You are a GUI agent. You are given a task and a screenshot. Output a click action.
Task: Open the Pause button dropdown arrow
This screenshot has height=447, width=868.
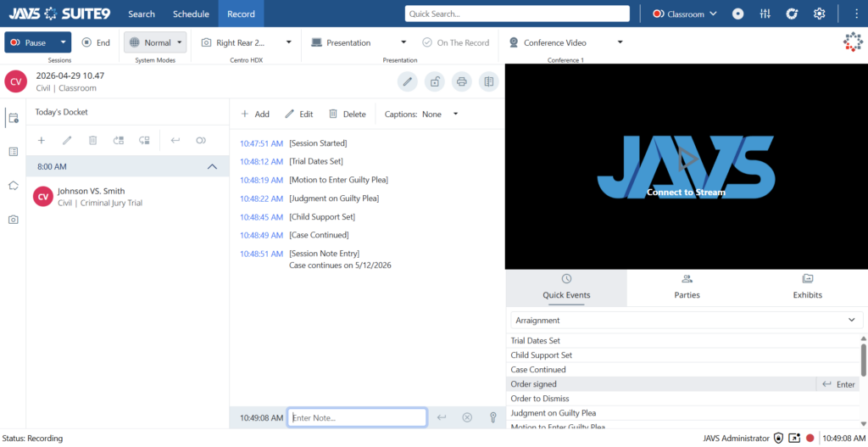(63, 42)
